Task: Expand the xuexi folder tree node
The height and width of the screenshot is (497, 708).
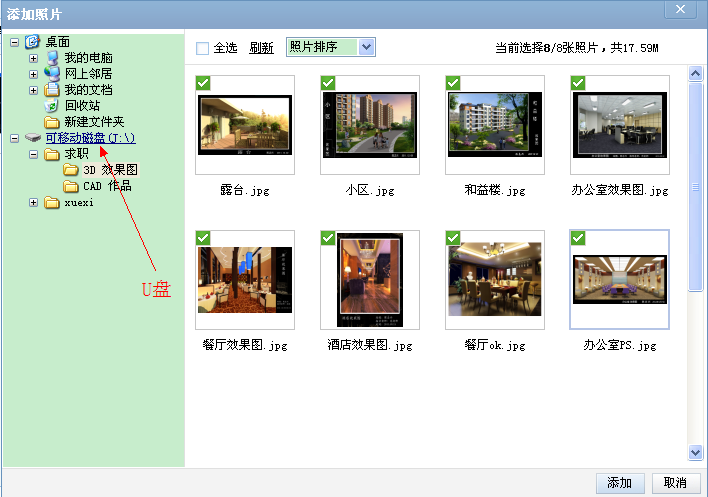Action: (x=33, y=202)
